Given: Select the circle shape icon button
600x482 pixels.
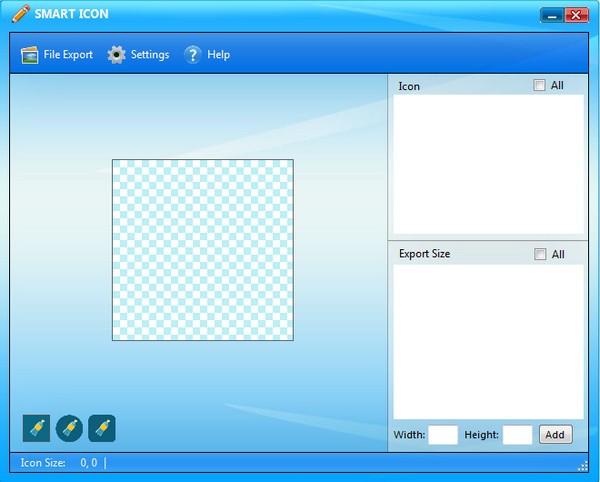Looking at the screenshot, I should 69,428.
